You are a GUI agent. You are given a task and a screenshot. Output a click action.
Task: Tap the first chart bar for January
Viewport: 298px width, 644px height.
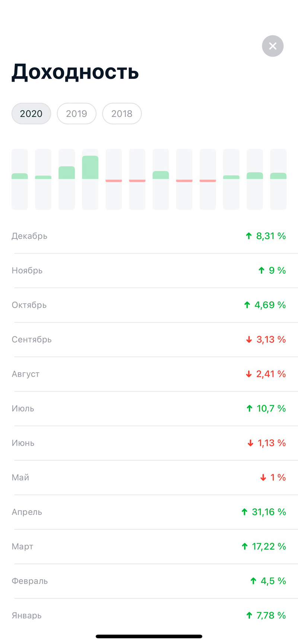pyautogui.click(x=20, y=179)
